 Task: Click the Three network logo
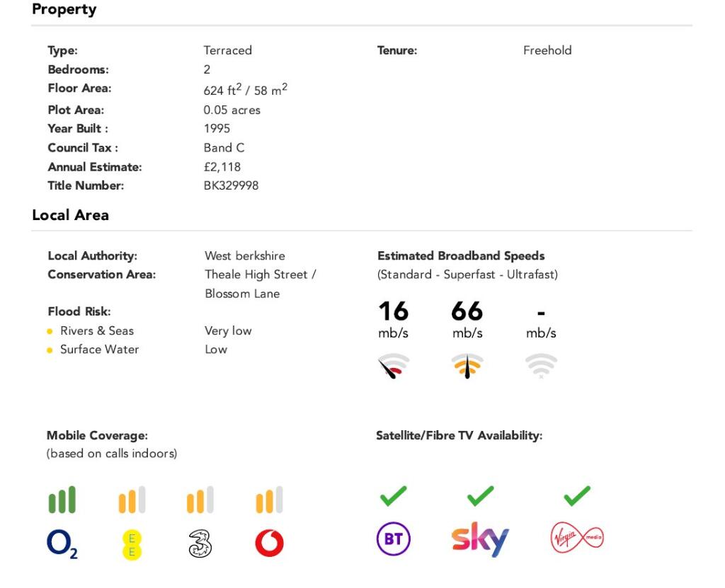tap(200, 543)
